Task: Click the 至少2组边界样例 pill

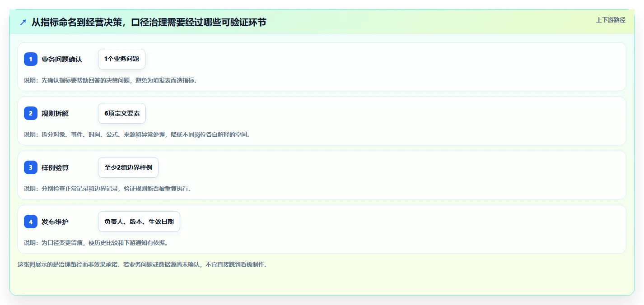Action: tap(128, 167)
